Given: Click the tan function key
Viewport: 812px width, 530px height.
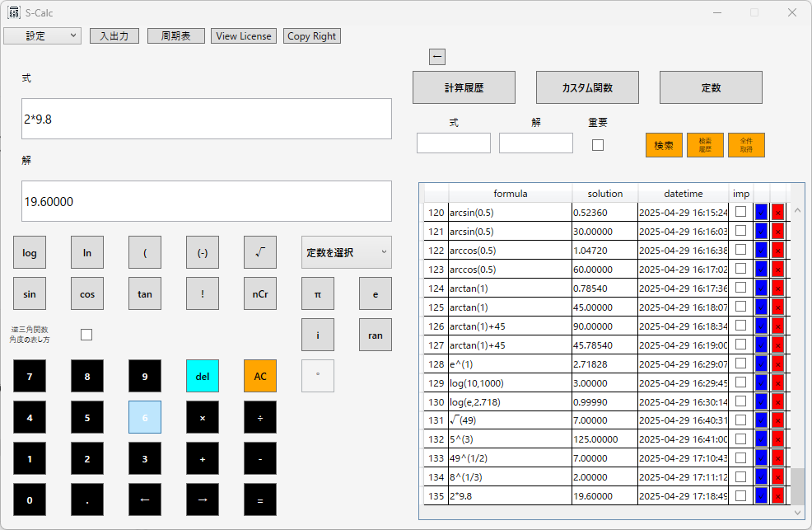Looking at the screenshot, I should pyautogui.click(x=145, y=293).
